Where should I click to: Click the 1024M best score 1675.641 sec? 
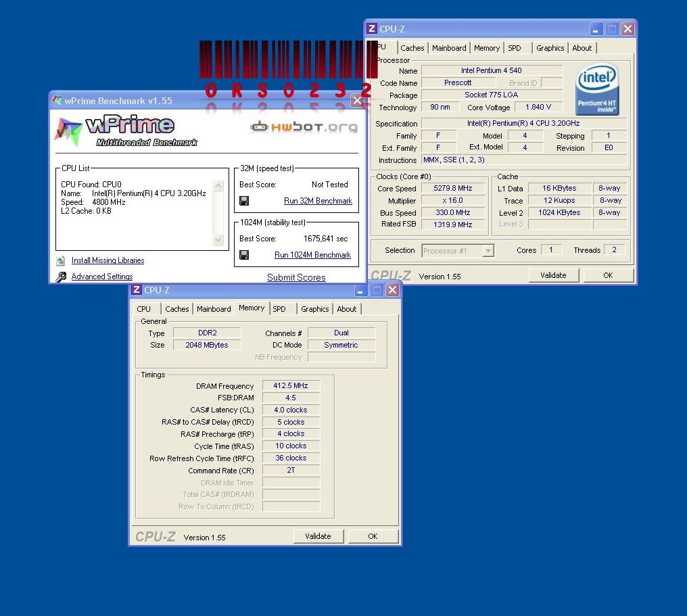pos(325,239)
